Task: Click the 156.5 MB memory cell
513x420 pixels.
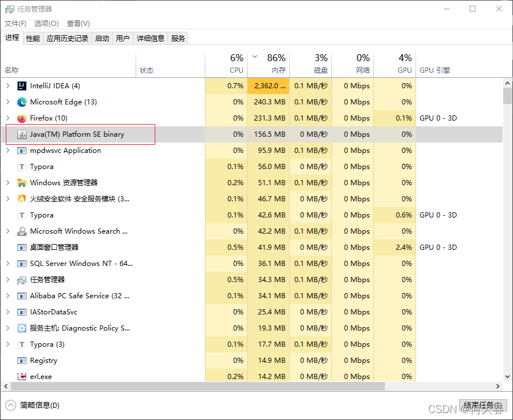Action: pos(268,134)
